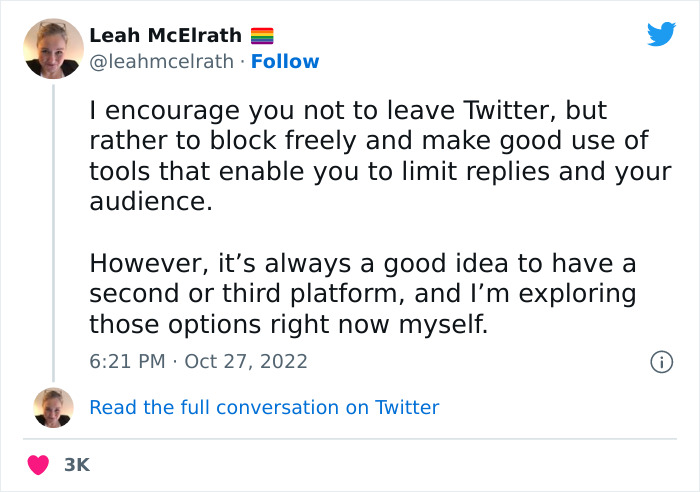The width and height of the screenshot is (700, 492).
Task: Click the heart like icon
Action: click(38, 465)
